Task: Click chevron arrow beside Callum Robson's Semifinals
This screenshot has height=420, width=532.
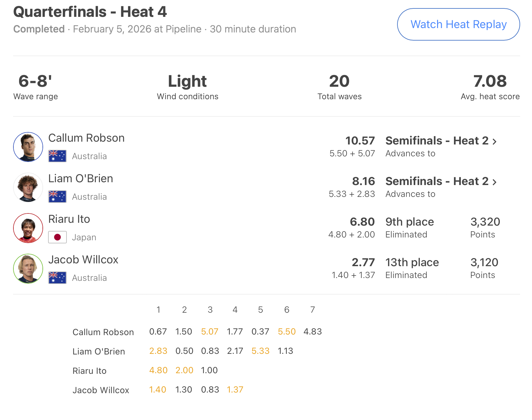Action: tap(495, 142)
